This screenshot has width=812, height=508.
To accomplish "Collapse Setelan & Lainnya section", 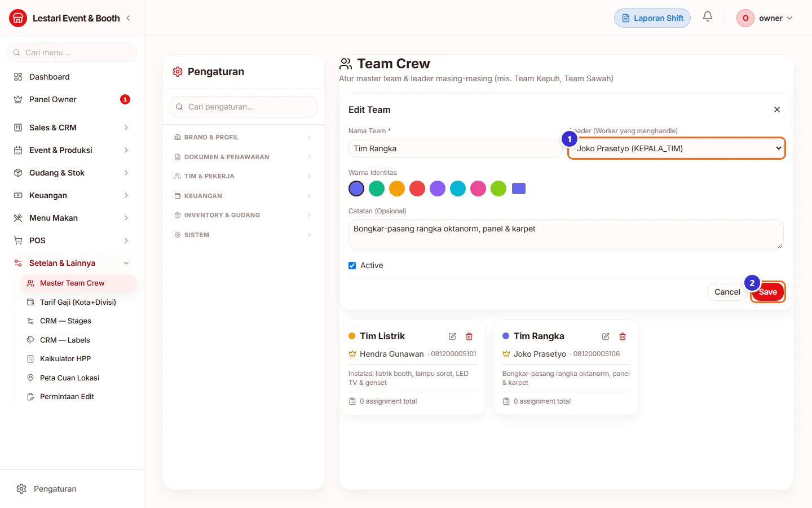I will pos(72,263).
